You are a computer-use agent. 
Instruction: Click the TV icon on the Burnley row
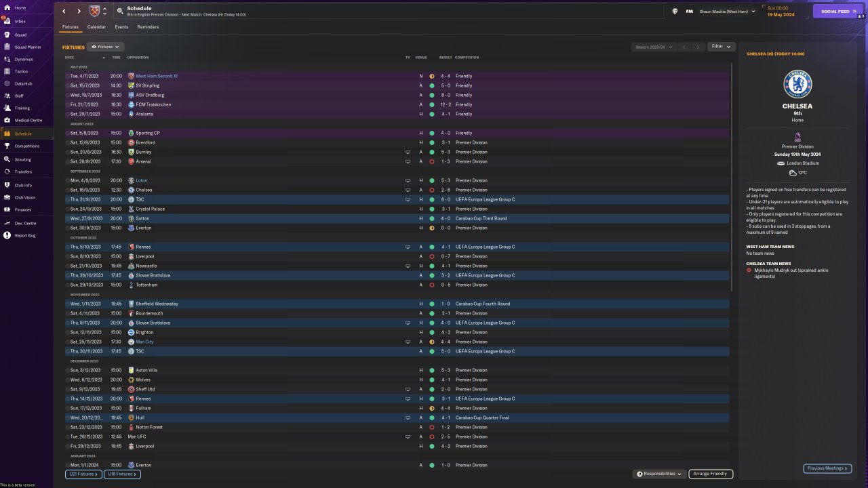[408, 152]
